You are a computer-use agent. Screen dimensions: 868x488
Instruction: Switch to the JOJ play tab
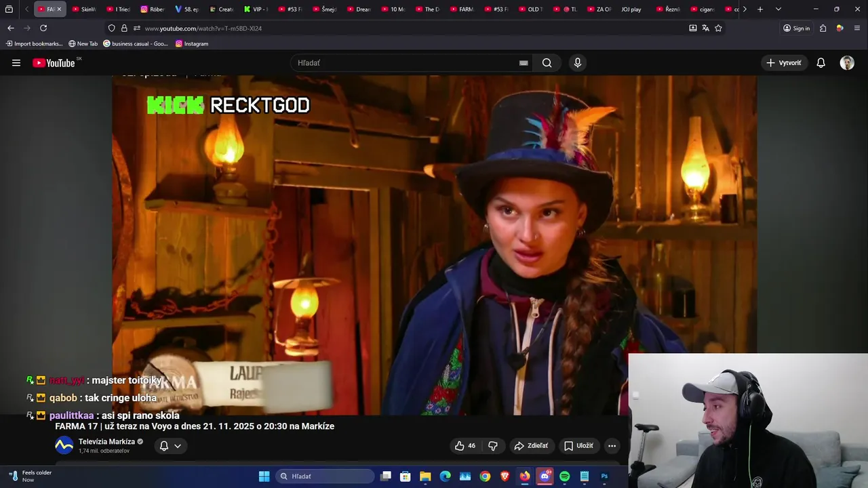(630, 9)
